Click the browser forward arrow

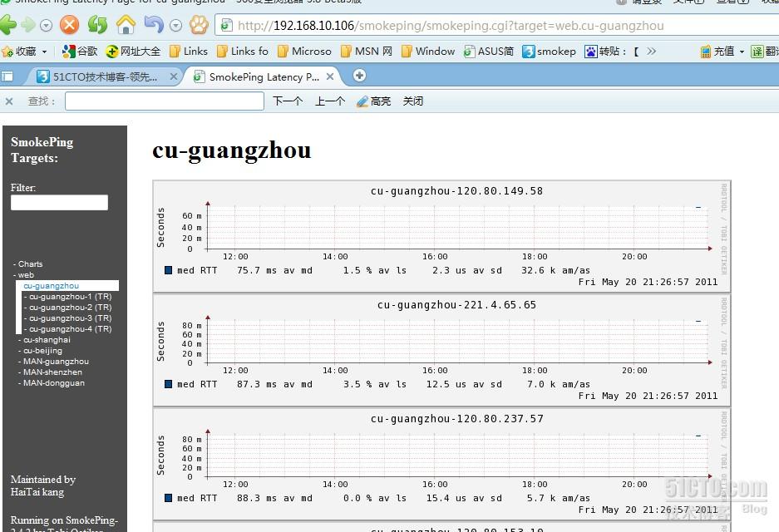point(28,25)
